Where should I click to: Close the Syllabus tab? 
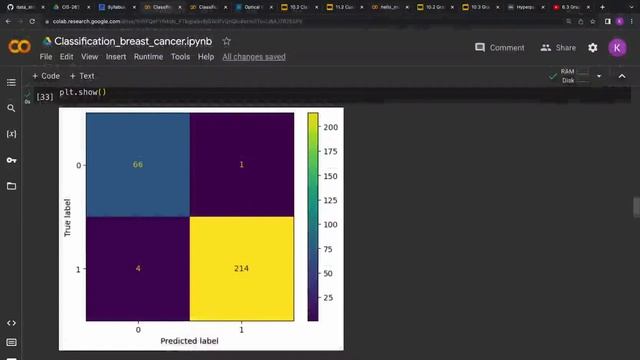coord(134,7)
